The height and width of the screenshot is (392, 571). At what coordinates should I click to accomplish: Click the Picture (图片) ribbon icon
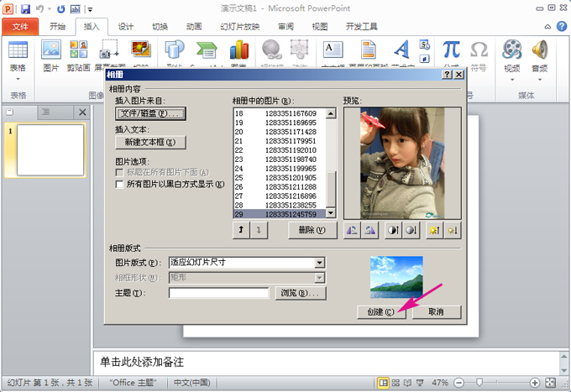[x=51, y=50]
